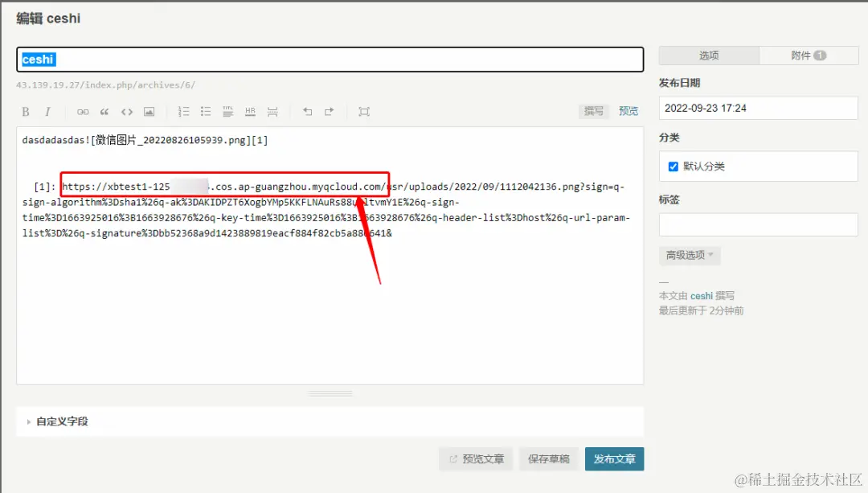Open the 附件 attachments tab
This screenshot has width=868, height=493.
pyautogui.click(x=809, y=55)
